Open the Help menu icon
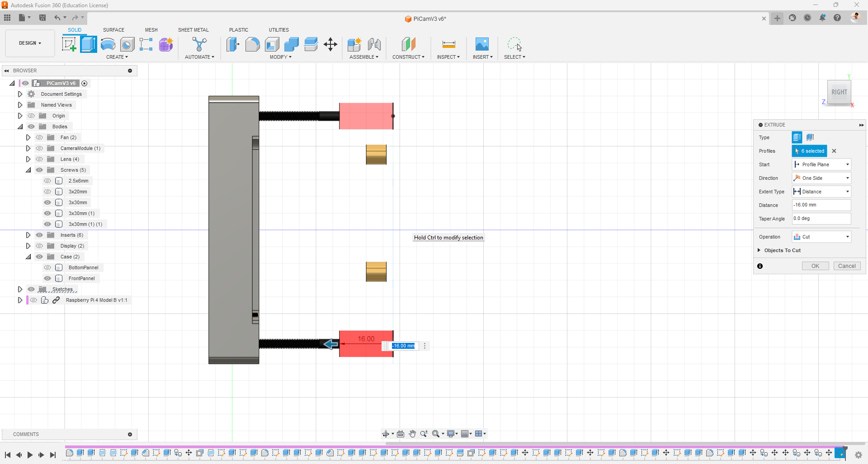The image size is (868, 464). [837, 18]
